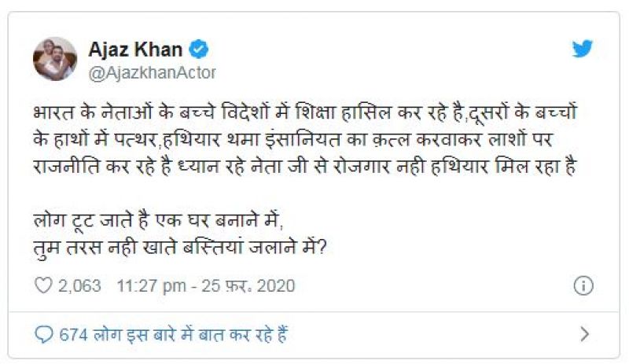Visit the @AjazkhanActor handle
Image resolution: width=629 pixels, height=364 pixels.
pos(151,72)
